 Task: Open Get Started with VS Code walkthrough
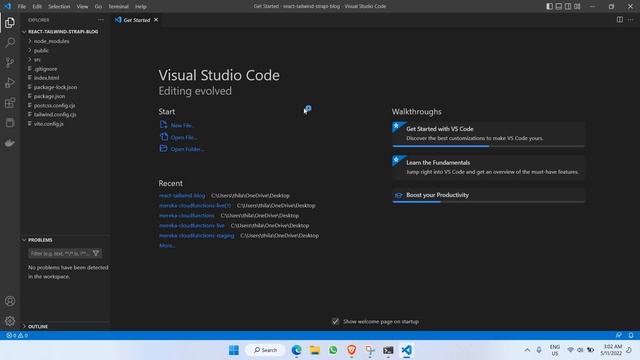[489, 133]
